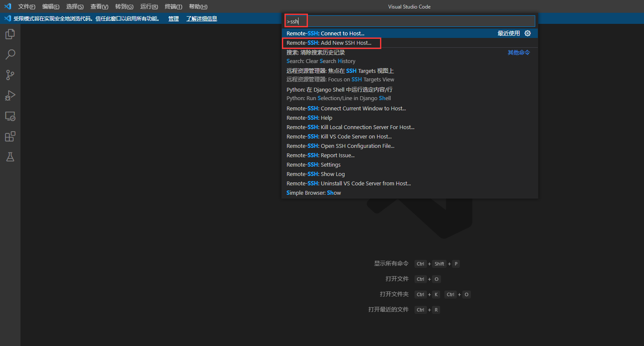Click the shield icon in restricted mode banner
Image resolution: width=644 pixels, height=346 pixels.
(x=7, y=18)
